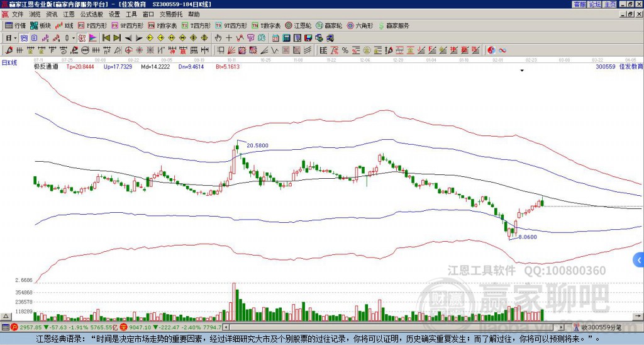Select the zigzag wave line tool

click(275, 50)
